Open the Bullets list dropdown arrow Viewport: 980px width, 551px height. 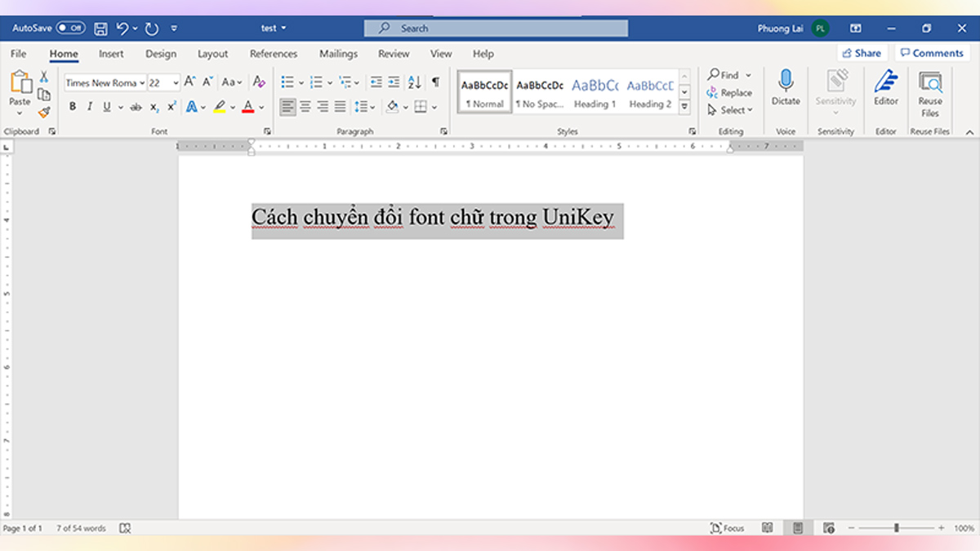(301, 83)
